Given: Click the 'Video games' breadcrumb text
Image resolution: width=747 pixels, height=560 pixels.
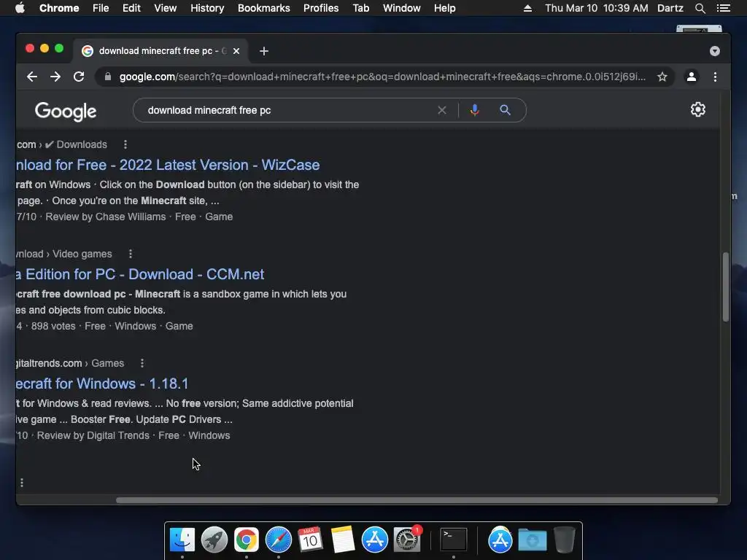Looking at the screenshot, I should [x=82, y=254].
